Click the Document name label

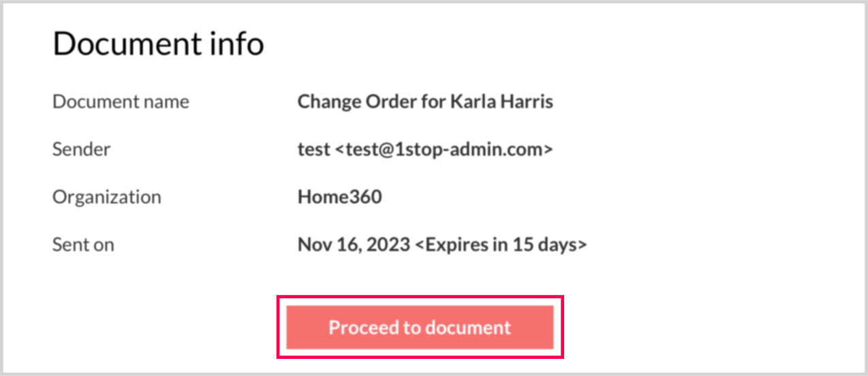(121, 101)
